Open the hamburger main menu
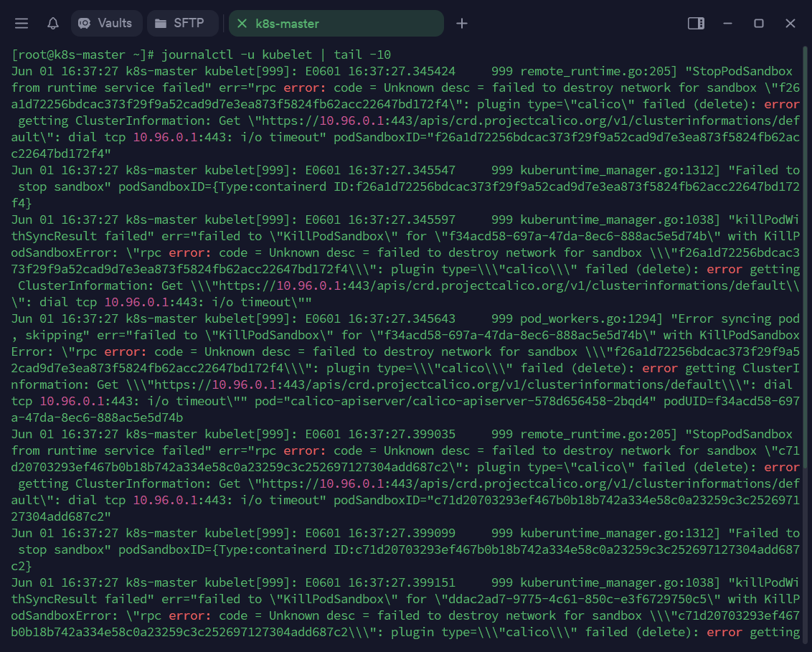Viewport: 812px width, 652px height. click(x=22, y=23)
